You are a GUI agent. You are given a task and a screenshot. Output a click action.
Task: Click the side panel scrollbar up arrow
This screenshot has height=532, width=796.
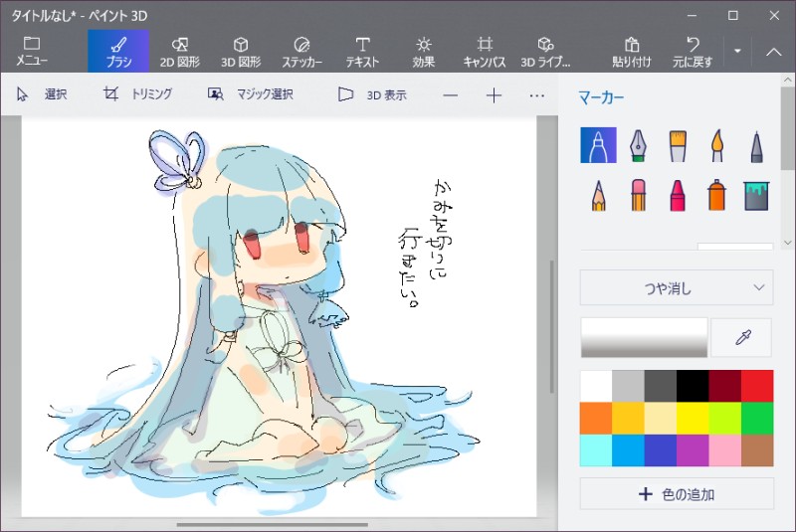pyautogui.click(x=788, y=81)
